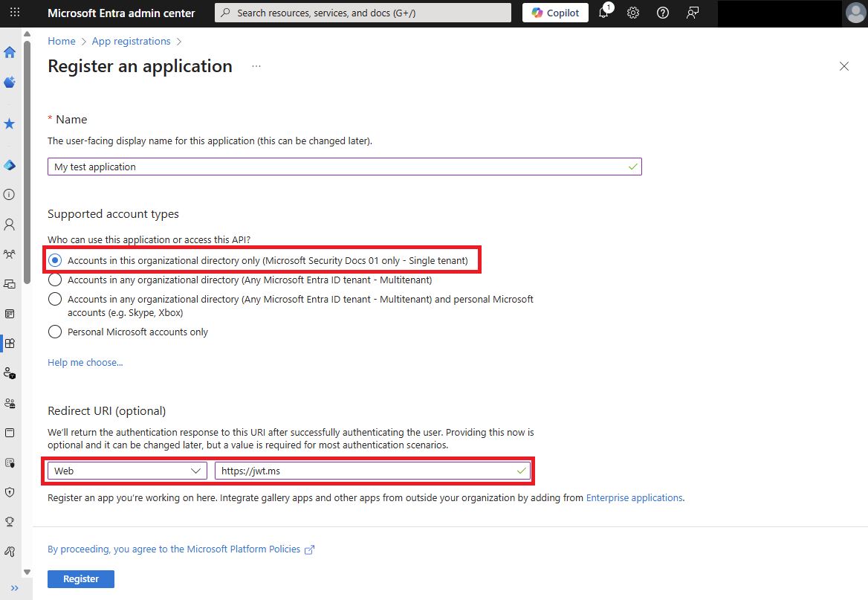868x600 pixels.
Task: Open the account avatar in top corner
Action: pyautogui.click(x=855, y=13)
